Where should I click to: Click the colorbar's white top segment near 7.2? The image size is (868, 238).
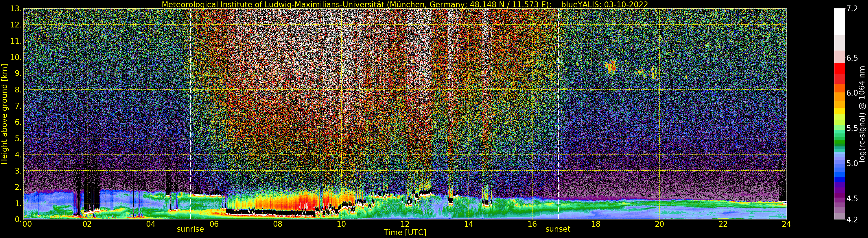pyautogui.click(x=839, y=22)
